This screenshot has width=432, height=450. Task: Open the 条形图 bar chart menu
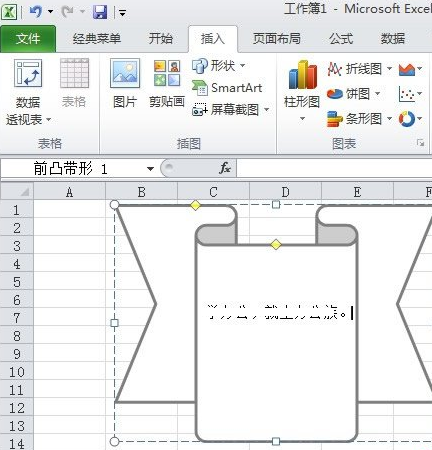click(x=359, y=118)
